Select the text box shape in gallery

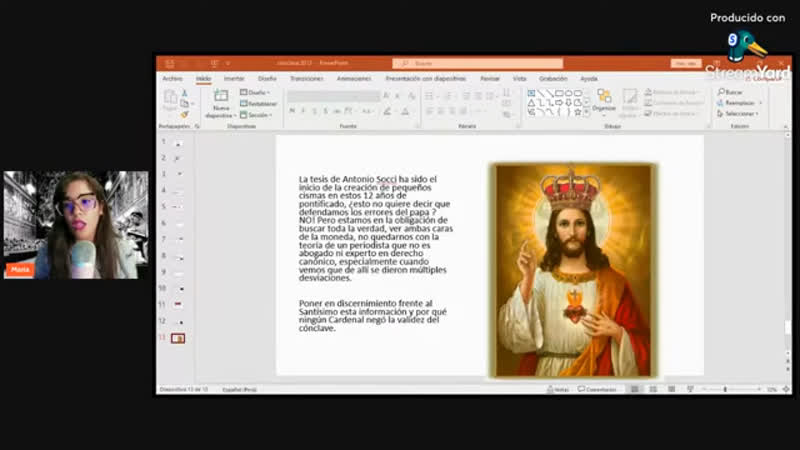[x=531, y=93]
